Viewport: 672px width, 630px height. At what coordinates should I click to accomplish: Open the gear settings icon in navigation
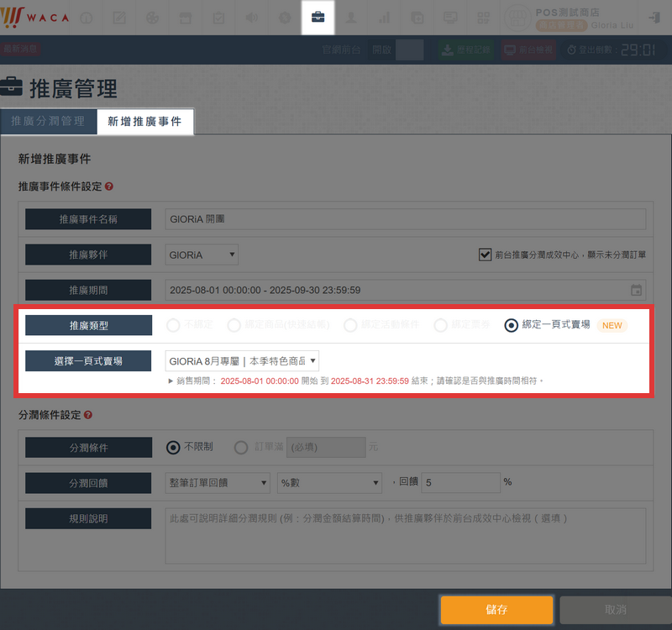[x=285, y=18]
